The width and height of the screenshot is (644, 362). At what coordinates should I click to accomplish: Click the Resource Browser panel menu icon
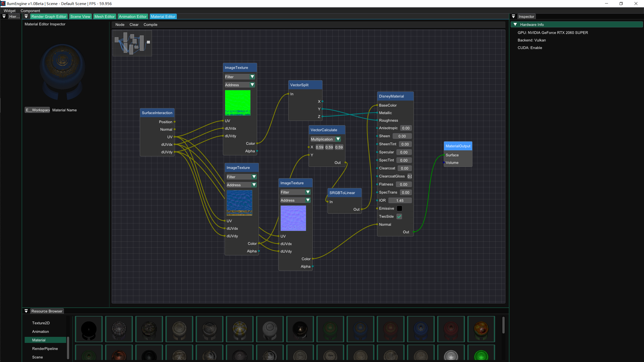[x=26, y=311]
